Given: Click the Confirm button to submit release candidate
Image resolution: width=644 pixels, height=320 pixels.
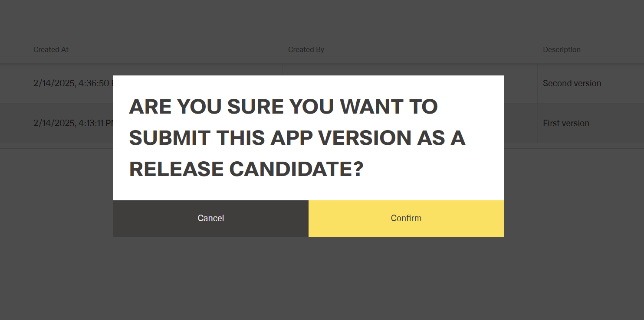Looking at the screenshot, I should pyautogui.click(x=406, y=218).
